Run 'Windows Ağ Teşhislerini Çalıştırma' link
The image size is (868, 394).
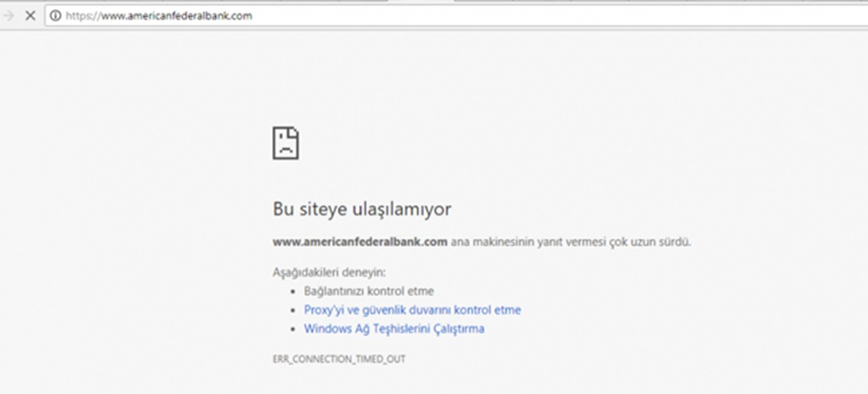394,329
